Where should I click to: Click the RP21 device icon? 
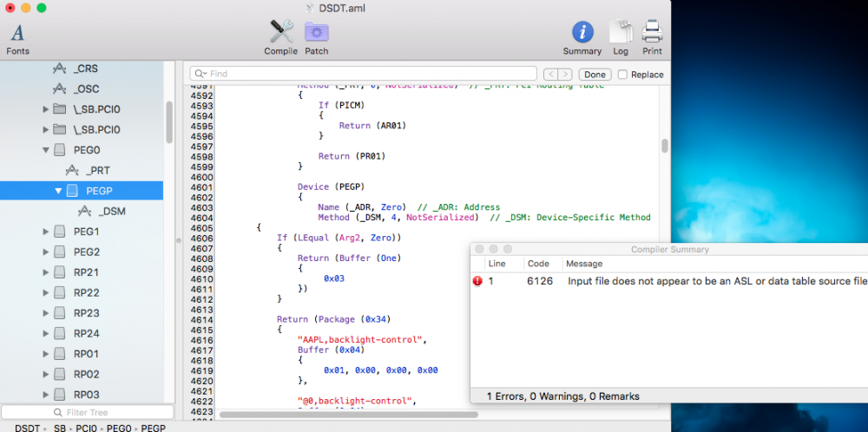click(60, 272)
